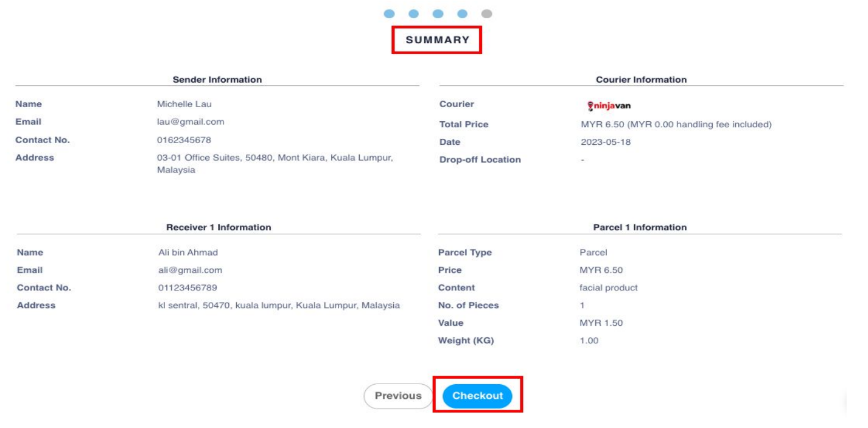The height and width of the screenshot is (428, 868).
Task: Click the total price MYR 6.50 handling fee text
Action: (668, 125)
